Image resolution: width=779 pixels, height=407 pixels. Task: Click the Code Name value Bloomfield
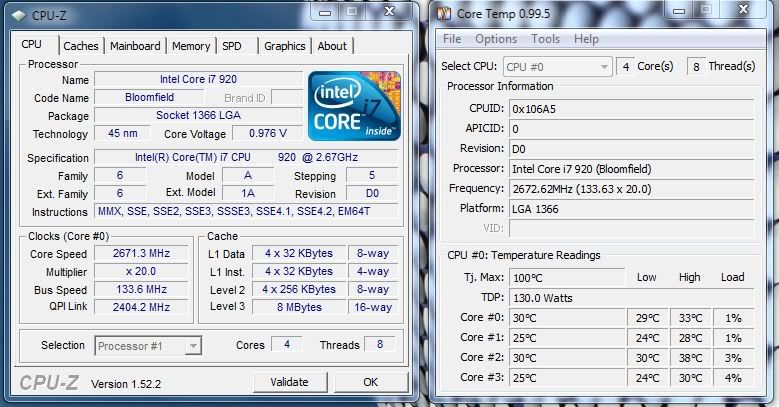(x=149, y=97)
